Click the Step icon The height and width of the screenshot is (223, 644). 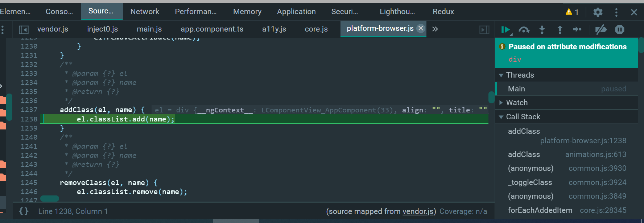click(577, 30)
